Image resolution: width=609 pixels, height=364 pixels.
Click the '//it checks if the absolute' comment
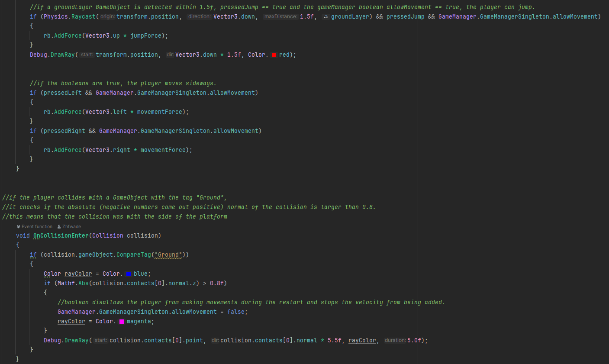click(189, 207)
